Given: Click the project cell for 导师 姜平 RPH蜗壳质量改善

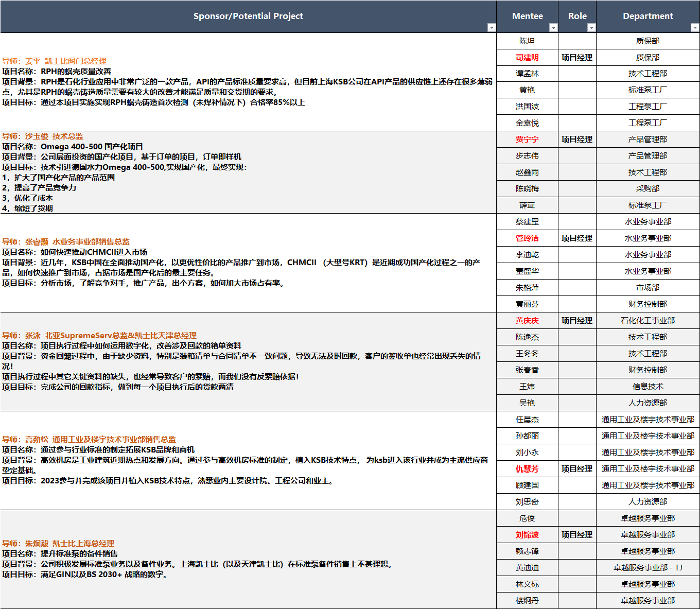Looking at the screenshot, I should 248,82.
